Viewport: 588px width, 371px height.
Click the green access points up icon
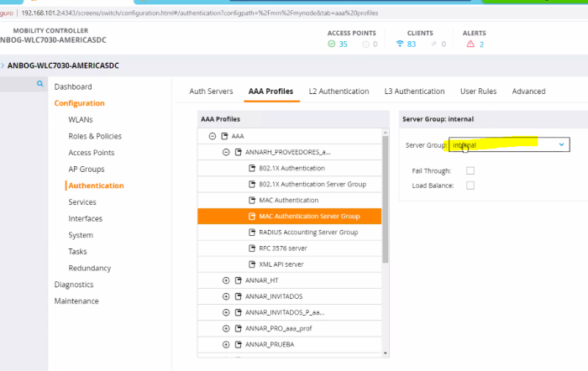tap(332, 44)
